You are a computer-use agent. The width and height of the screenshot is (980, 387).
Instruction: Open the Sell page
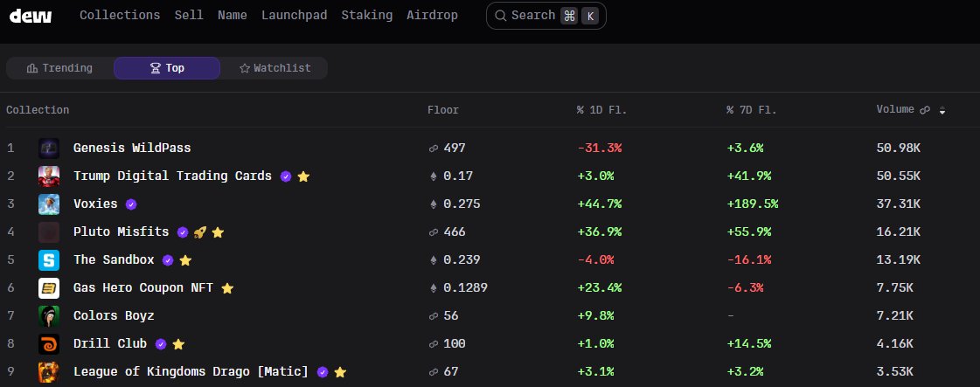pos(189,15)
